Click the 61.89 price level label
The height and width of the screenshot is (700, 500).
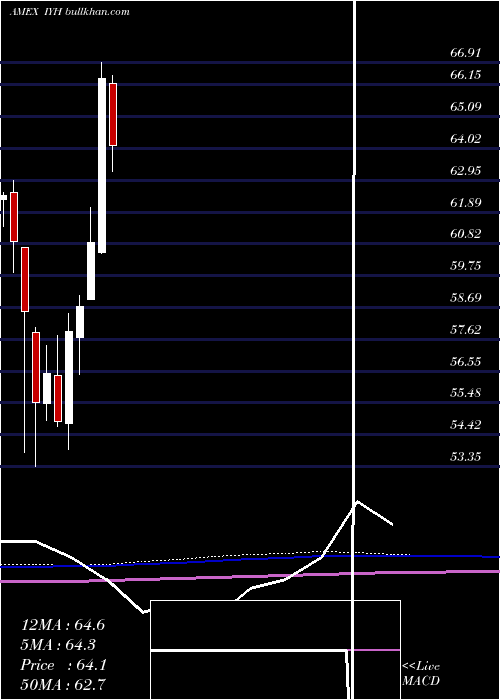pyautogui.click(x=466, y=203)
